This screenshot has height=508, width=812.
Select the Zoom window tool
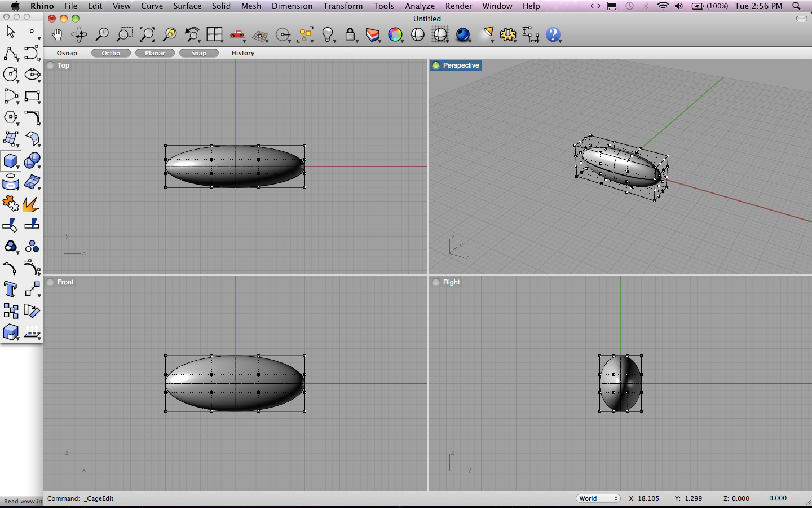(x=124, y=34)
